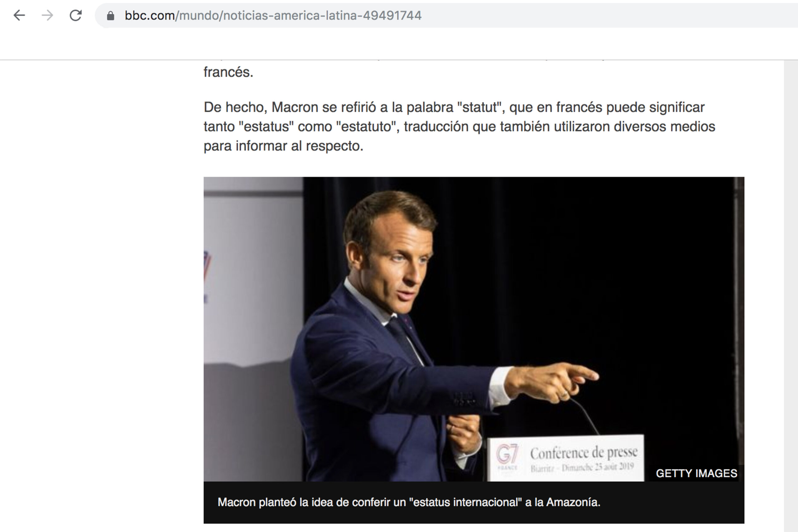Image resolution: width=798 pixels, height=532 pixels.
Task: Click "para informar al respecto." line
Action: point(283,146)
